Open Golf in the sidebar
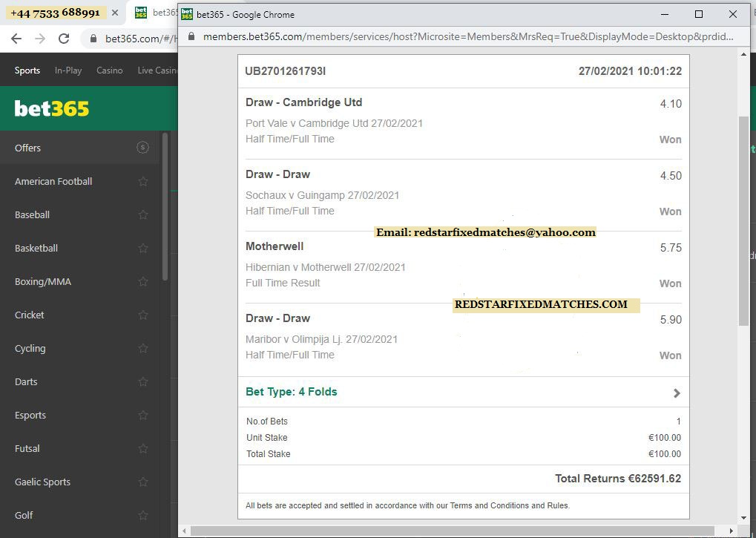The height and width of the screenshot is (538, 756). [x=79, y=515]
